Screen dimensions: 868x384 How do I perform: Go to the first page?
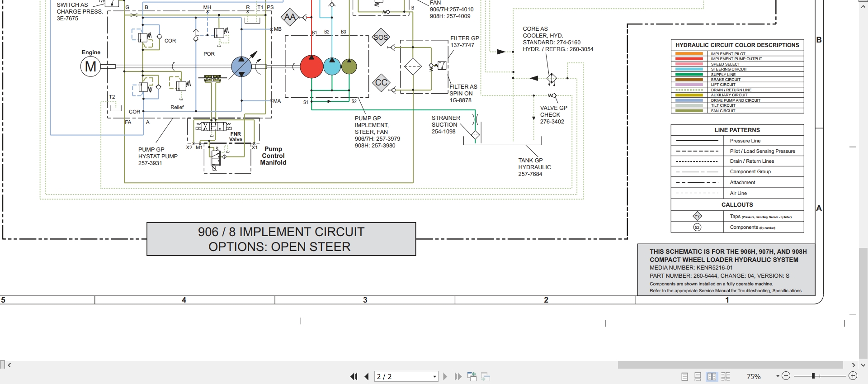[x=354, y=376]
